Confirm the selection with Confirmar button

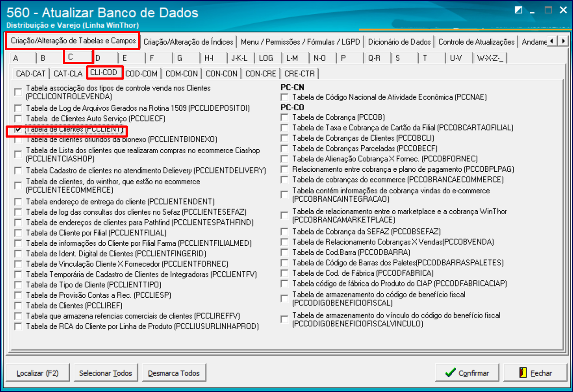[467, 373]
